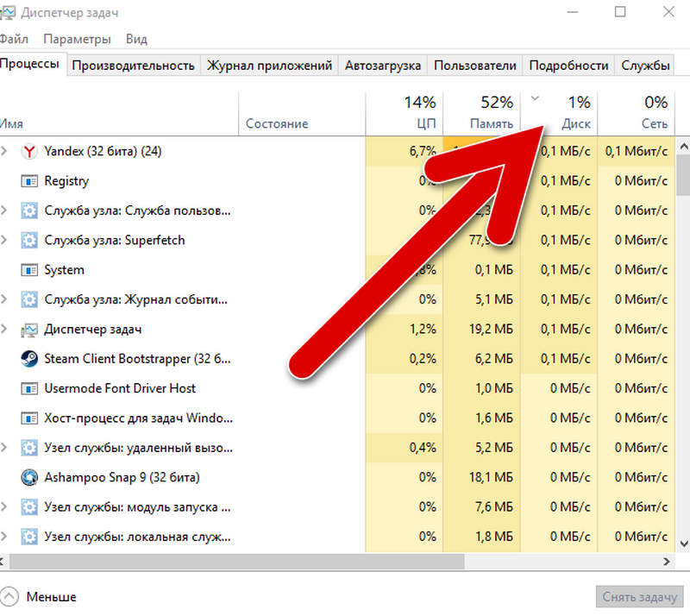Click the Снять задачу button
Screen dimensions: 690x616
pos(639,597)
